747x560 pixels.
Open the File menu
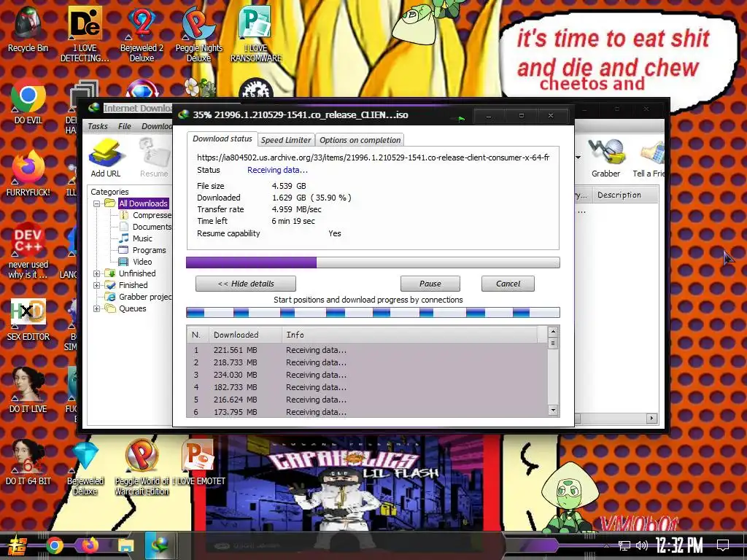pos(124,126)
